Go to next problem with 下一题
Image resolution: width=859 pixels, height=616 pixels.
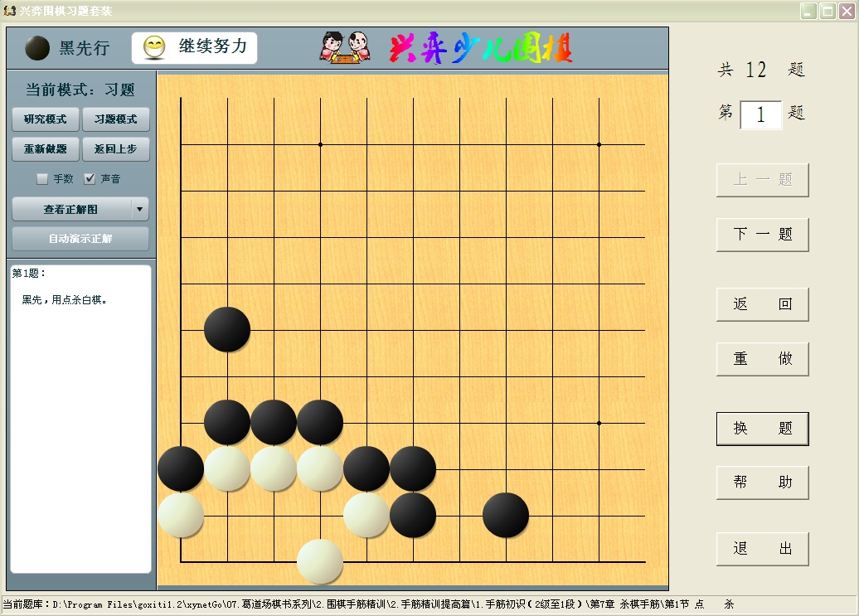pos(763,235)
